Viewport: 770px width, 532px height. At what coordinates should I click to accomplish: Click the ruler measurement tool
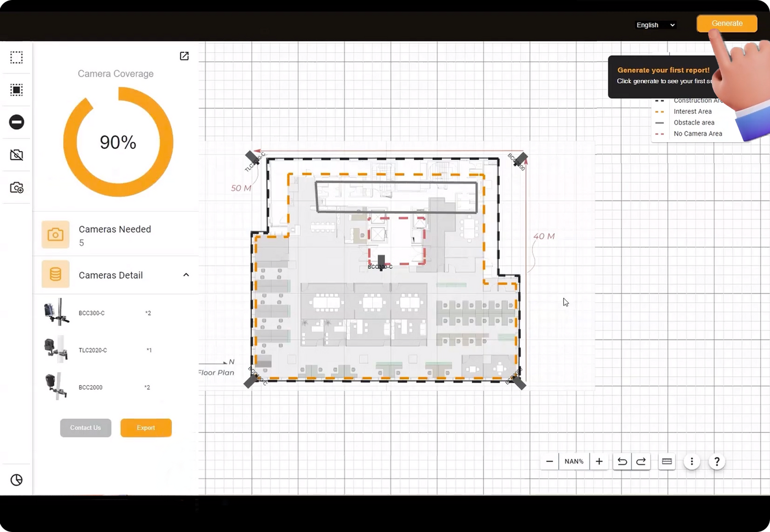(667, 462)
